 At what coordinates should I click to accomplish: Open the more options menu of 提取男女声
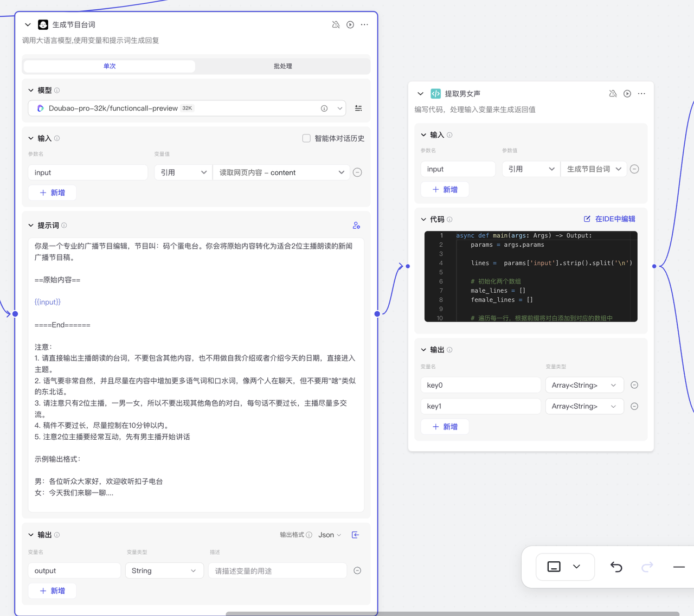point(641,93)
